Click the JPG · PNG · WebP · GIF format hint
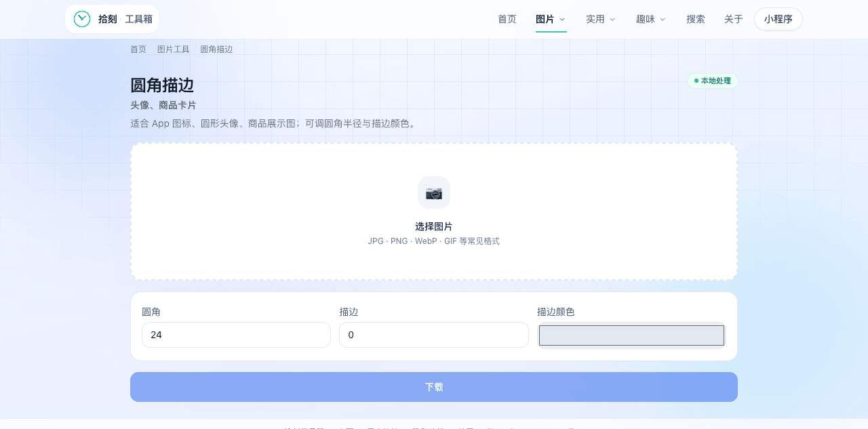868x429 pixels. click(434, 241)
